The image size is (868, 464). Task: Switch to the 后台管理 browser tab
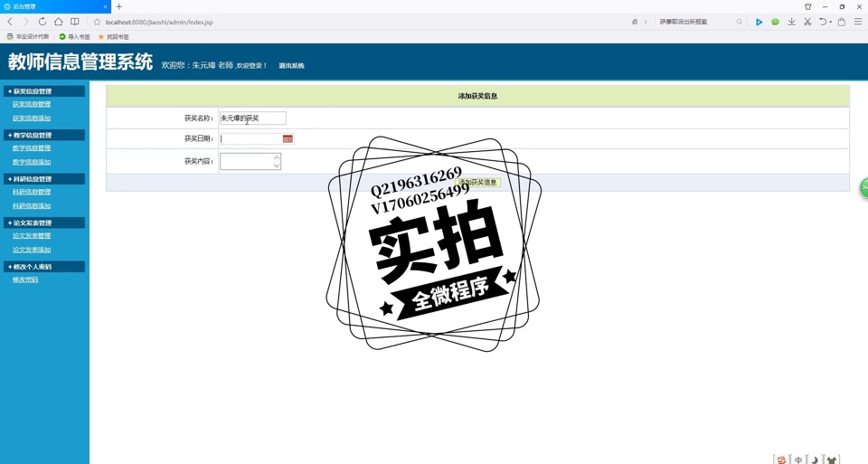[x=50, y=6]
